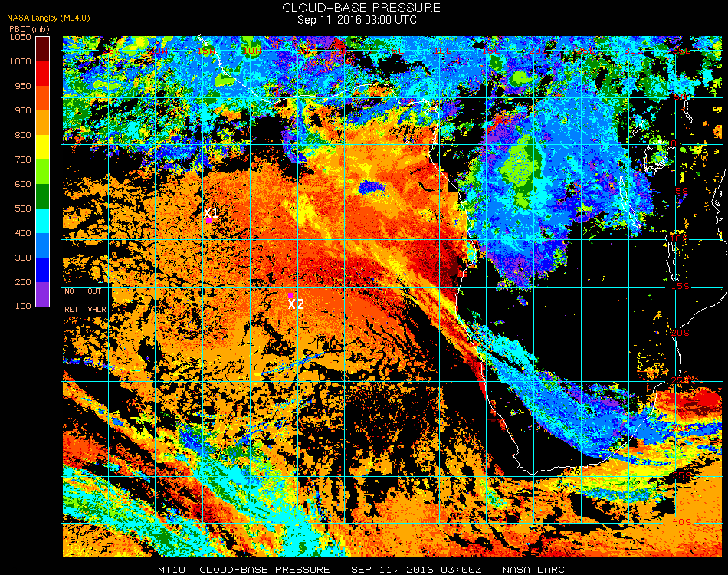Click the 'NASA Langley (M04.0)' label
The width and height of the screenshot is (728, 575).
(x=48, y=18)
